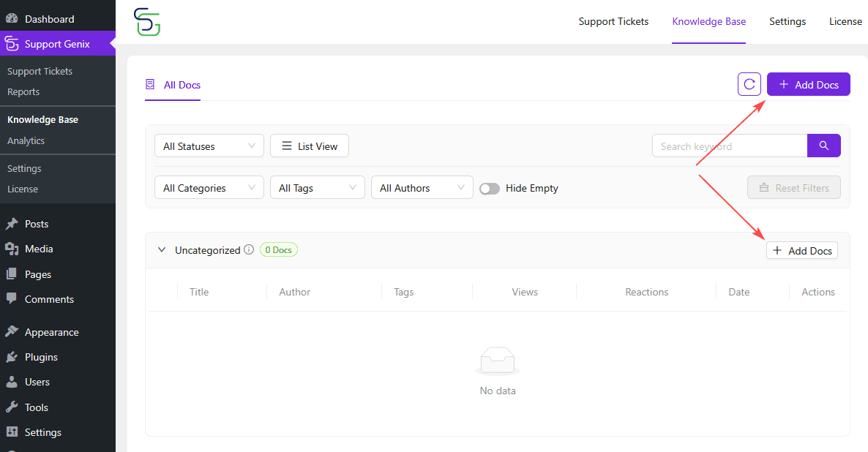Switch to the Settings tab
868x452 pixels.
click(x=787, y=21)
